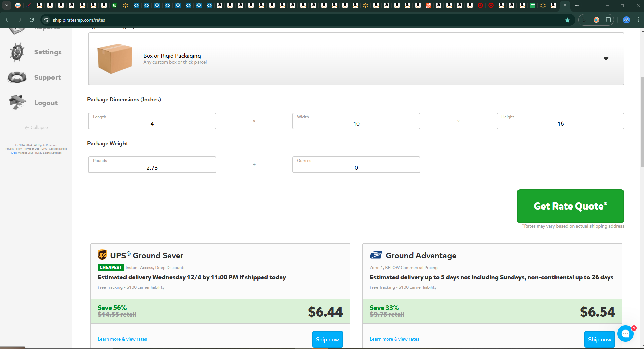
Task: Click the $9.75 retail strikethrough price
Action: pyautogui.click(x=387, y=315)
